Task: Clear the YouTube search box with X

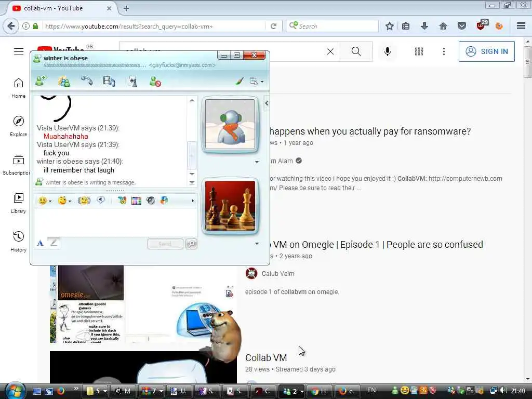Action: pos(330,51)
